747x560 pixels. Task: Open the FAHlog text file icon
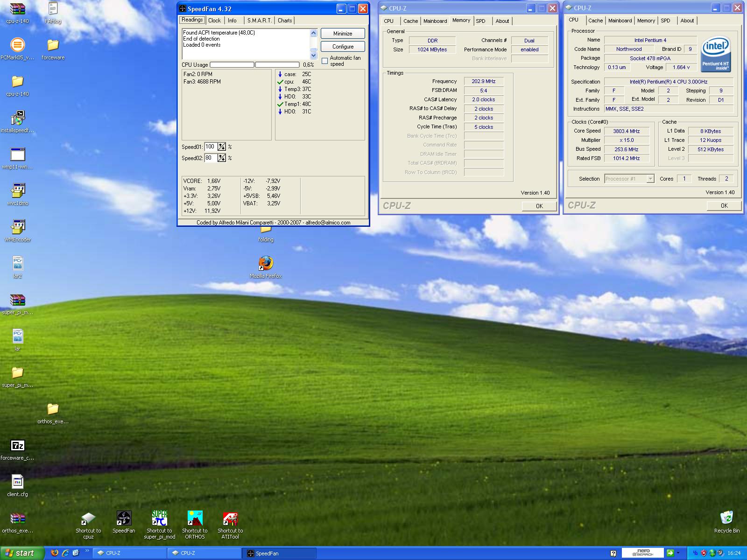pos(53,13)
